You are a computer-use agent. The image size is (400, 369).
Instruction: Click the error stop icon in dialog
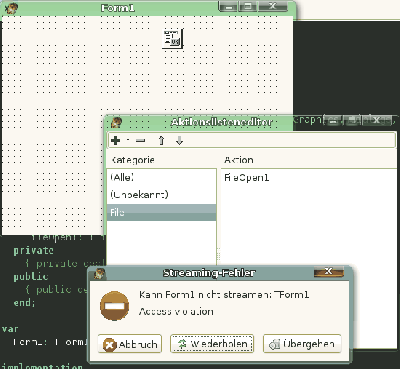click(115, 306)
